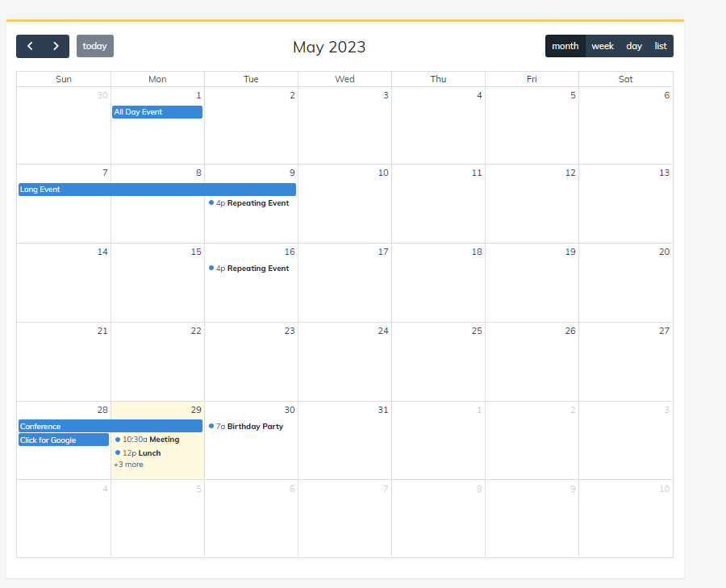Select day number 13
Viewport: 726px width, 588px height.
(664, 173)
